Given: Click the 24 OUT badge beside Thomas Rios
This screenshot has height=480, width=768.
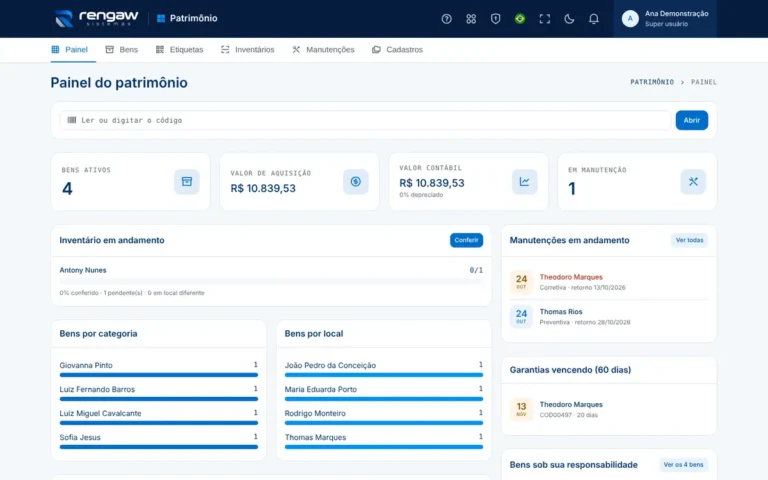Looking at the screenshot, I should click(521, 316).
